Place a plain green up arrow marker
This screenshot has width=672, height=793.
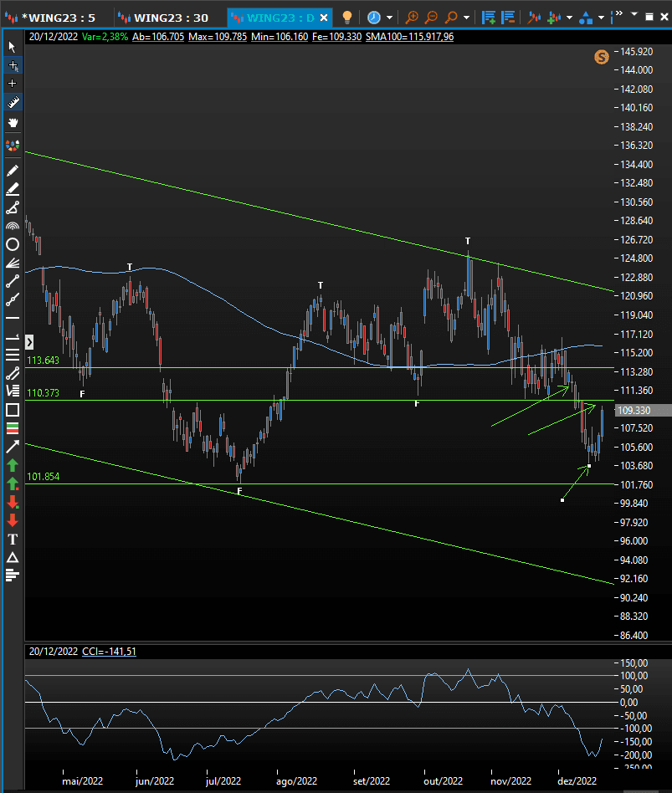(x=13, y=465)
